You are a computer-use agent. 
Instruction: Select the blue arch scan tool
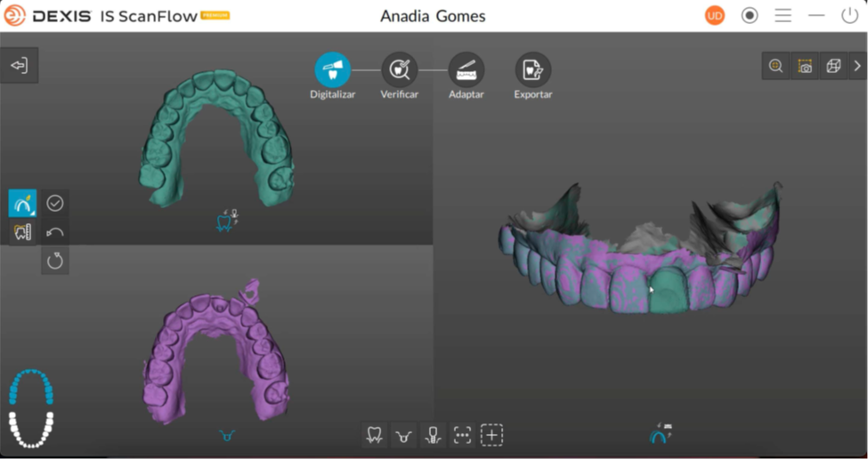22,204
